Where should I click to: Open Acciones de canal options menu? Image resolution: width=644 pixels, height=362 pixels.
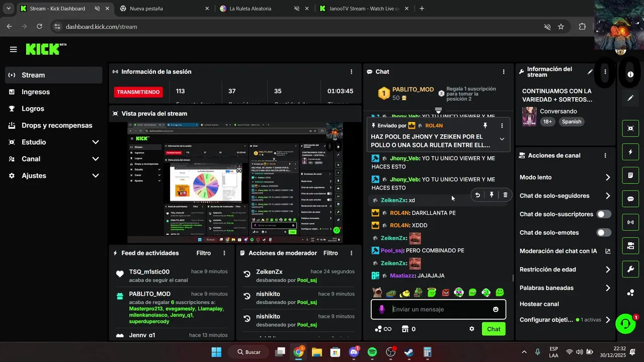click(605, 156)
